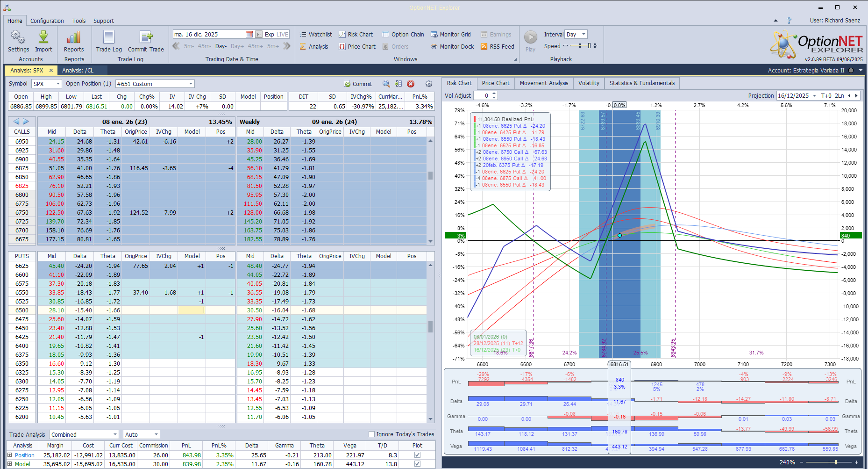
Task: Open the Monitor Grid window
Action: click(451, 35)
